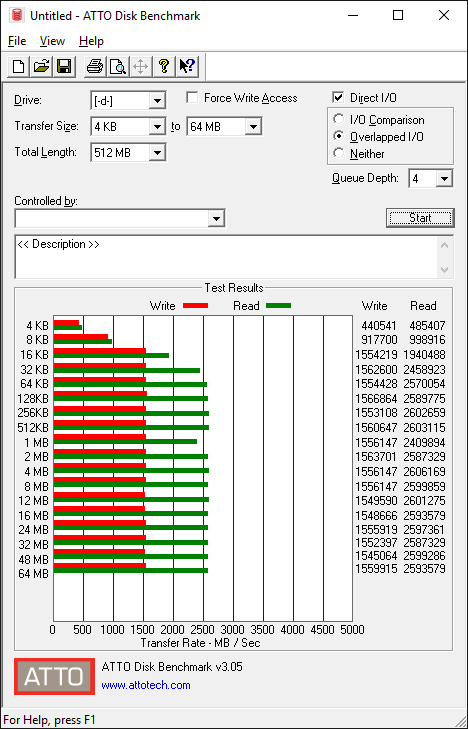Open the View menu
Viewport: 468px width, 729px height.
coord(52,41)
